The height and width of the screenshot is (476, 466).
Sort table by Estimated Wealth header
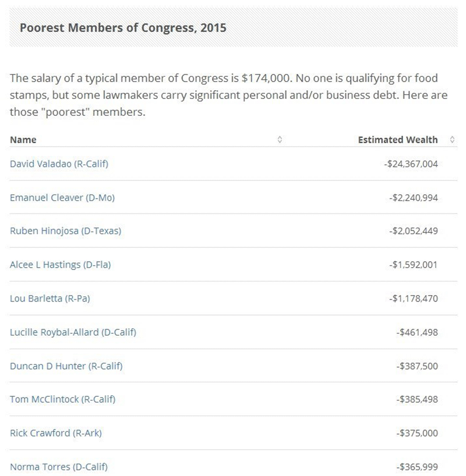(397, 140)
